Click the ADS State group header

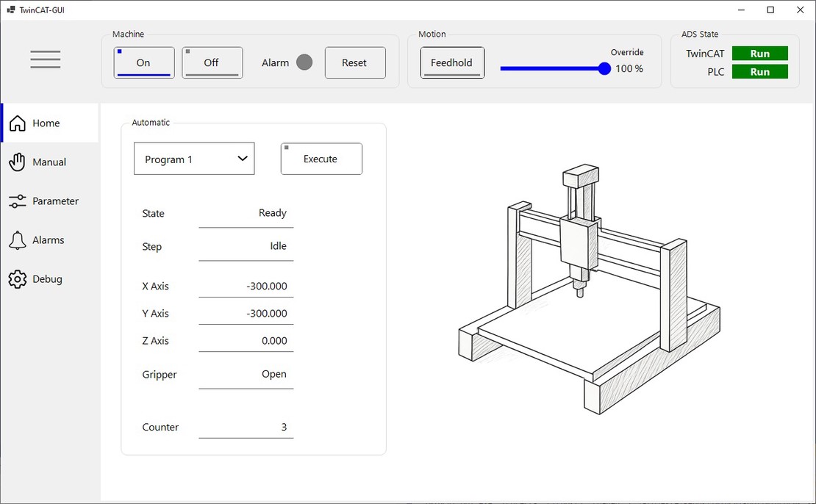tap(699, 34)
